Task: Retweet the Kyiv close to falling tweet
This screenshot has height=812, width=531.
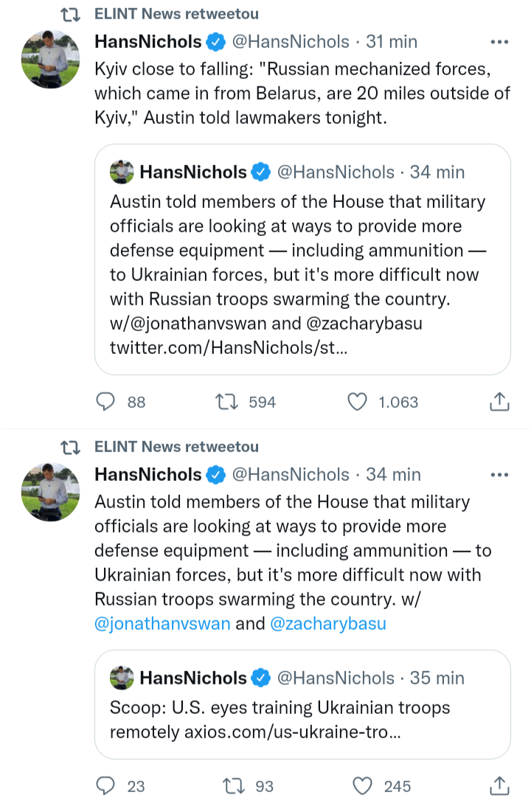Action: pos(223,402)
